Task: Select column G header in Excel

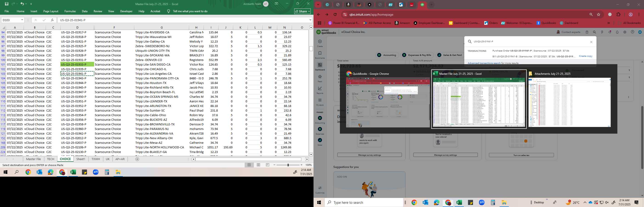Action: [162, 28]
